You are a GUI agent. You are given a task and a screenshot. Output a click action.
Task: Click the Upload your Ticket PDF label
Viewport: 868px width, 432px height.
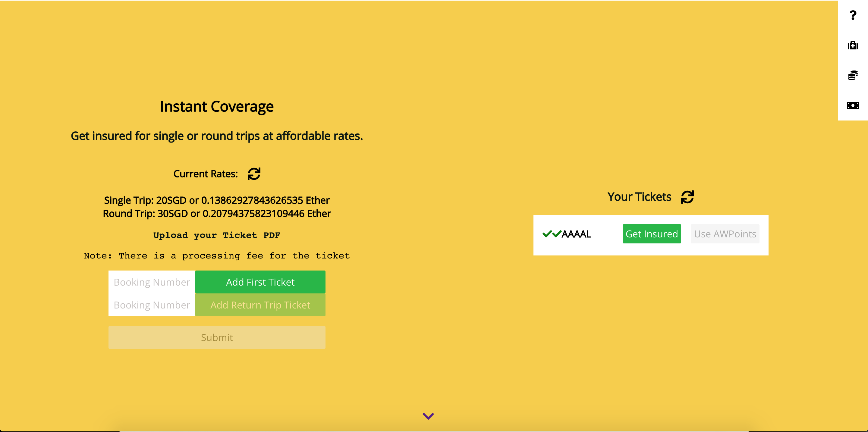click(x=217, y=235)
